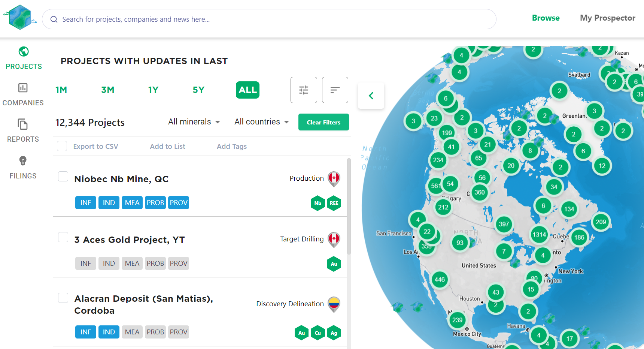
Task: Click the project list vertical scrollbar
Action: click(349, 206)
